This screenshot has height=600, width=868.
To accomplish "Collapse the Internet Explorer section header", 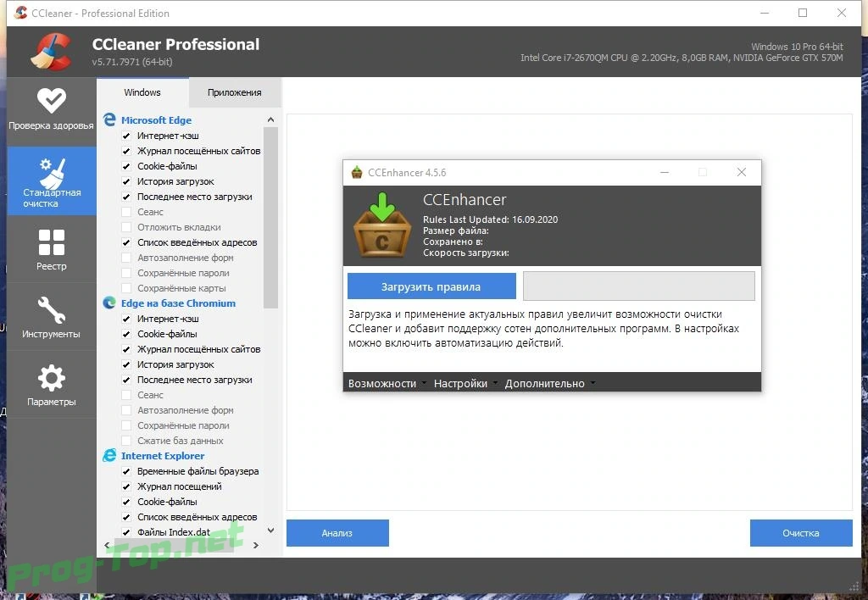I will 163,456.
